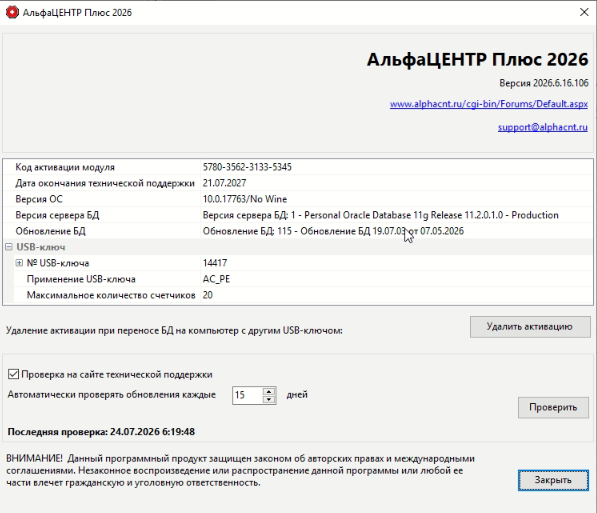Select the Версия сервера БД row label
597x513 pixels.
click(57, 215)
